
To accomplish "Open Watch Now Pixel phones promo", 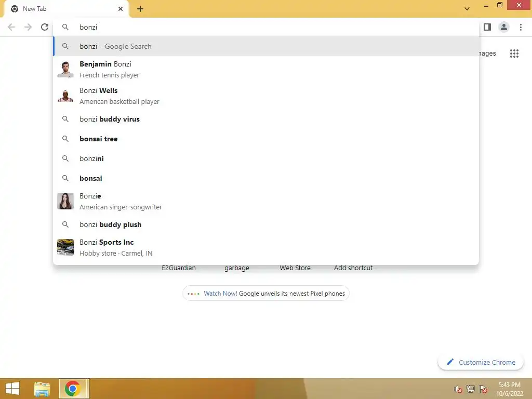I will (266, 294).
